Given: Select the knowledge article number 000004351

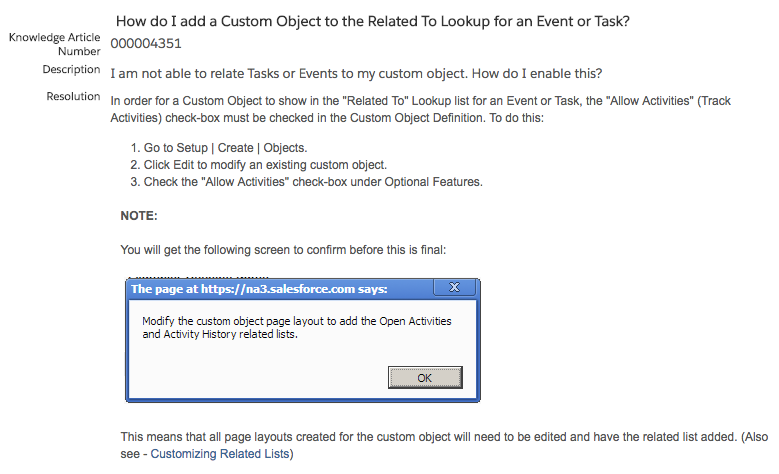Looking at the screenshot, I should 146,44.
